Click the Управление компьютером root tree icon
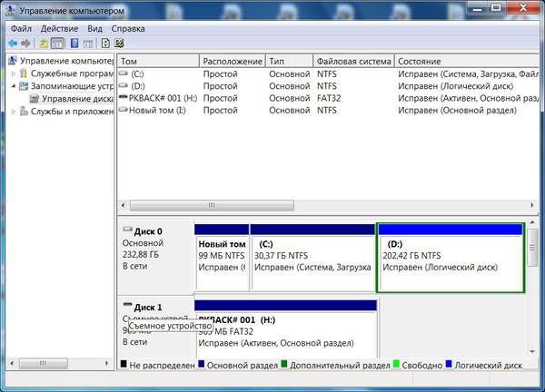This screenshot has width=545, height=392. coord(13,61)
